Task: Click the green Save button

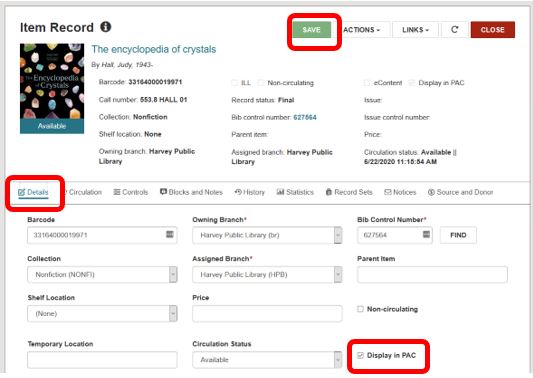Action: click(x=312, y=30)
